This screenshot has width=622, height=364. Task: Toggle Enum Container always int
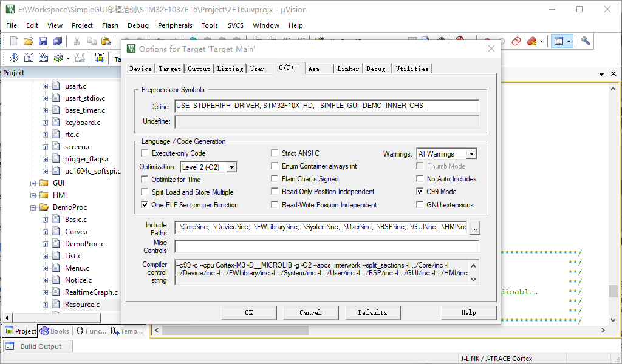(275, 166)
